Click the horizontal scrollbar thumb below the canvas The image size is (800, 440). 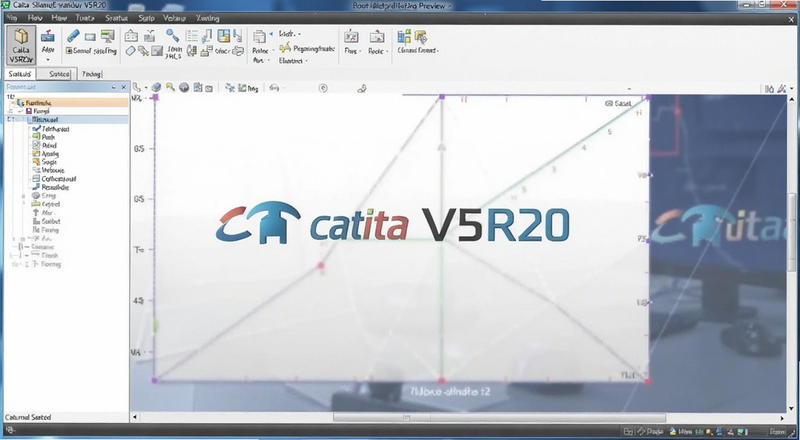pyautogui.click(x=499, y=417)
